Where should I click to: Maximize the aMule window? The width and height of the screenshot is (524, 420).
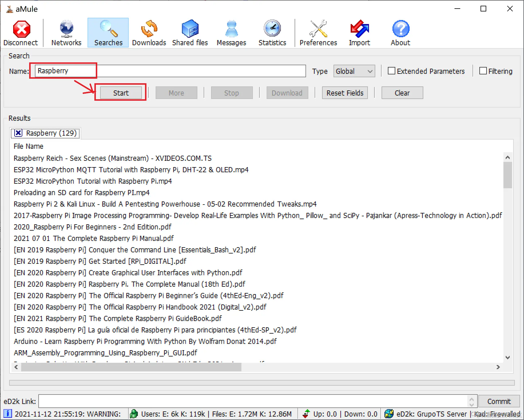(483, 9)
